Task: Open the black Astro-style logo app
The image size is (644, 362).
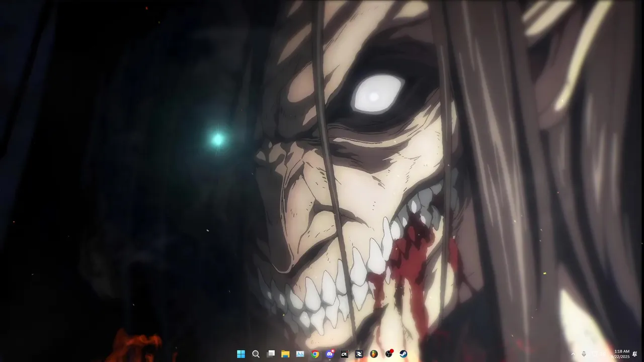Action: [345, 354]
